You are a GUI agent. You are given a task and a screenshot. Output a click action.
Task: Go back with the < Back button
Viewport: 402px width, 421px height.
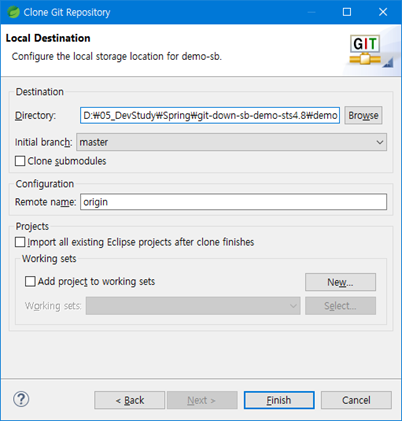point(130,400)
